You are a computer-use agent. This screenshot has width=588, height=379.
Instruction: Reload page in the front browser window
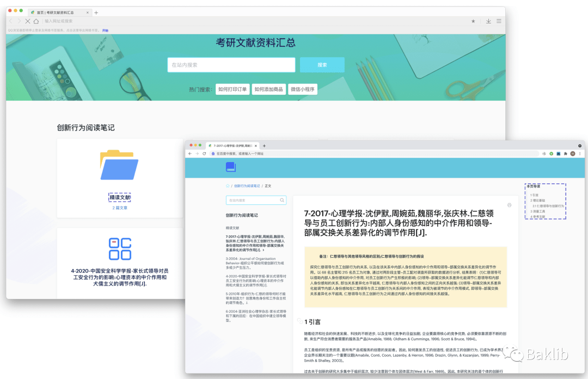tap(204, 153)
